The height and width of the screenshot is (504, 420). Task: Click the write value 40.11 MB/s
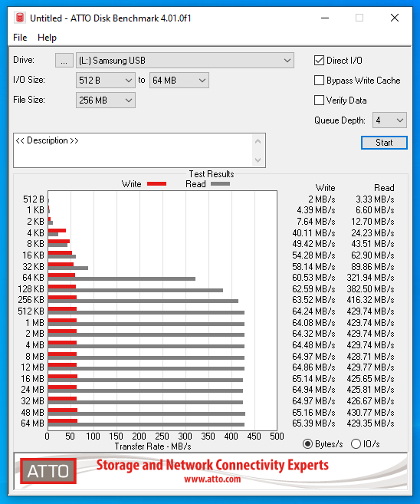tap(313, 232)
